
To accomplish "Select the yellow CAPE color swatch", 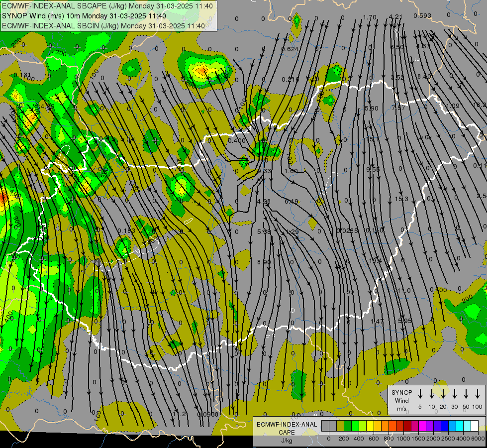I will pyautogui.click(x=370, y=426).
